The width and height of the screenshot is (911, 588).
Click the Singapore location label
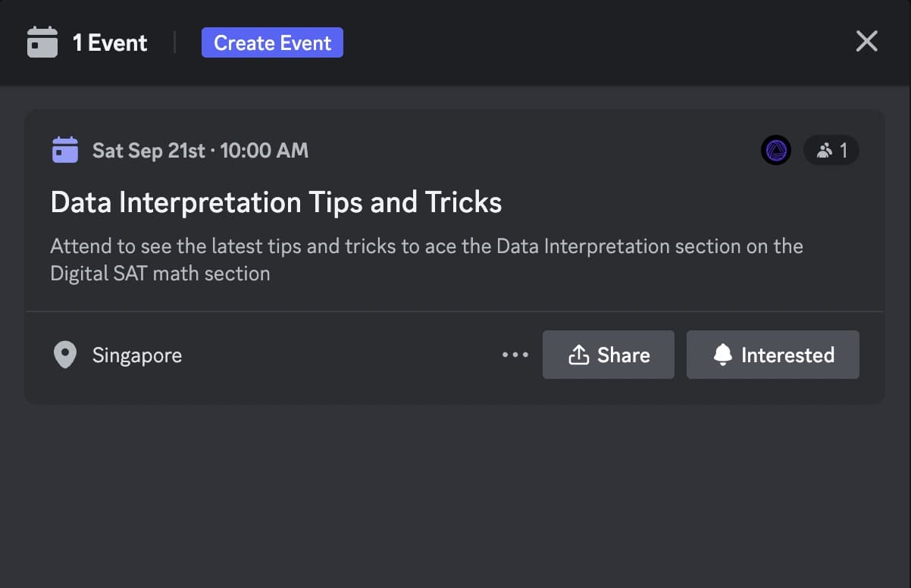click(x=137, y=355)
